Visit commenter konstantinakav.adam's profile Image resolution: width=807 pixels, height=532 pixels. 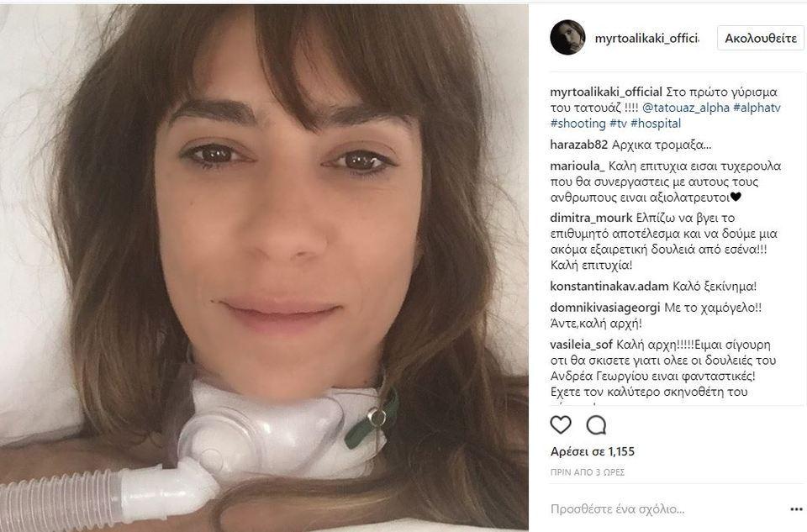click(609, 286)
